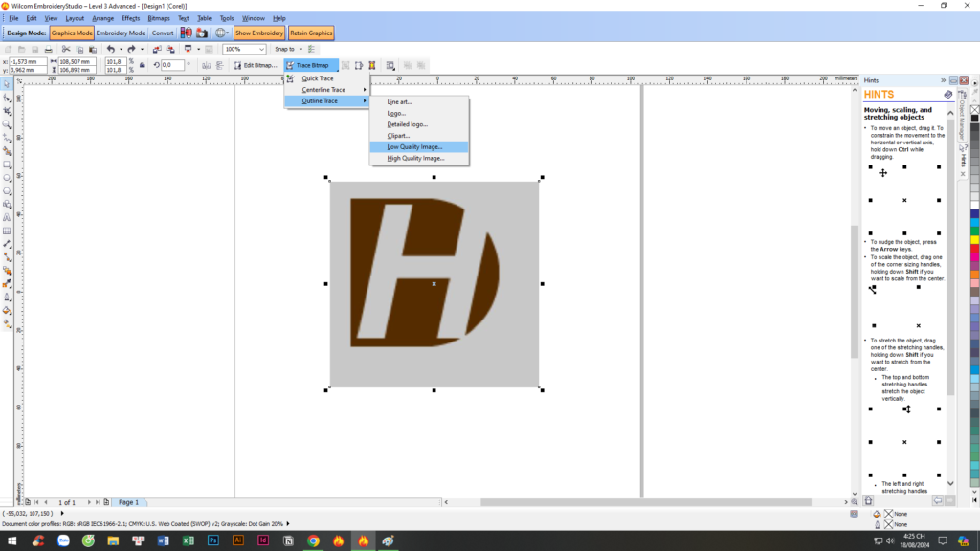
Task: Click the black color swatch in the palette
Action: coord(974,118)
